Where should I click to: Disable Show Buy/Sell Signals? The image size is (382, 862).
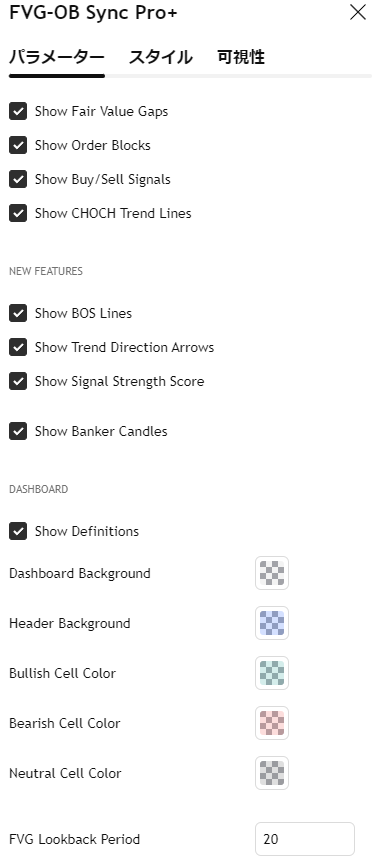click(x=18, y=180)
